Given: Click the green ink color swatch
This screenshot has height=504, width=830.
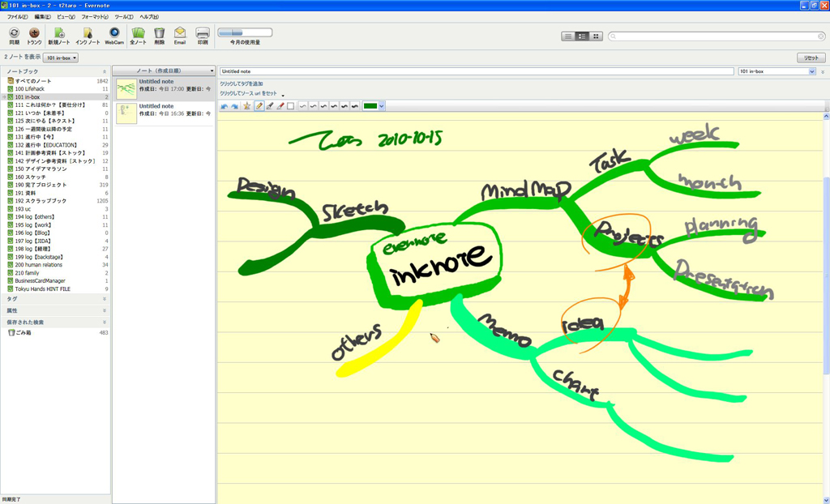Looking at the screenshot, I should click(x=370, y=106).
